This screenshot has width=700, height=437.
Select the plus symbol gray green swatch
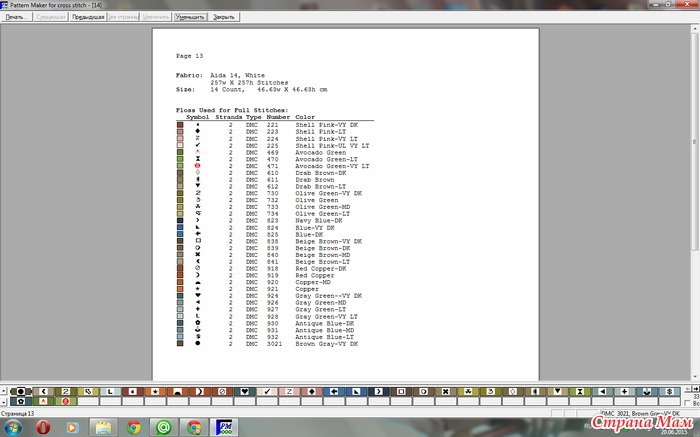[624, 391]
